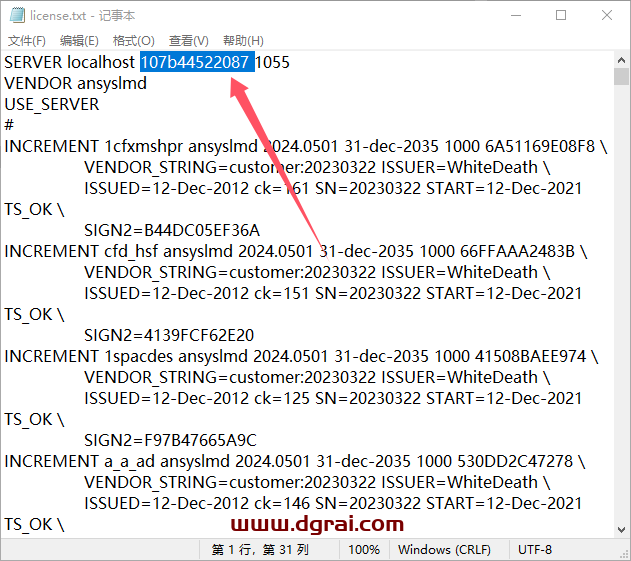Viewport: 631px width, 561px height.
Task: Minimize the Notepad window
Action: click(x=516, y=15)
